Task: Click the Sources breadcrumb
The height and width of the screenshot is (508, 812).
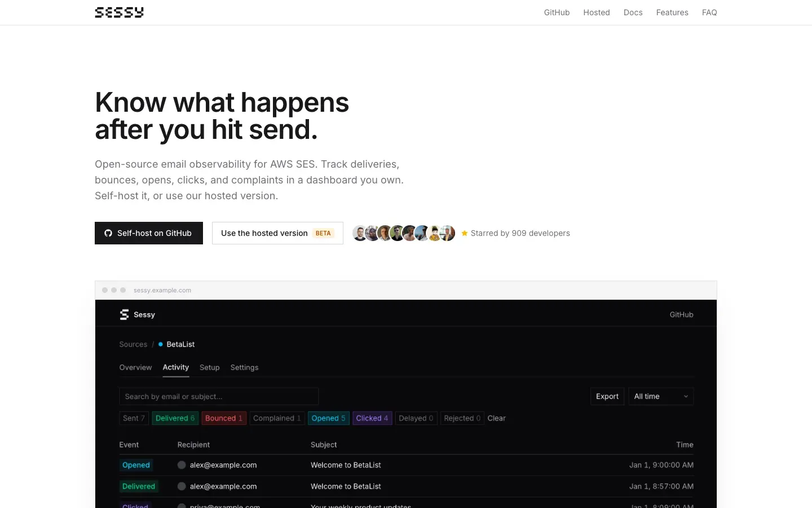Action: pos(133,344)
